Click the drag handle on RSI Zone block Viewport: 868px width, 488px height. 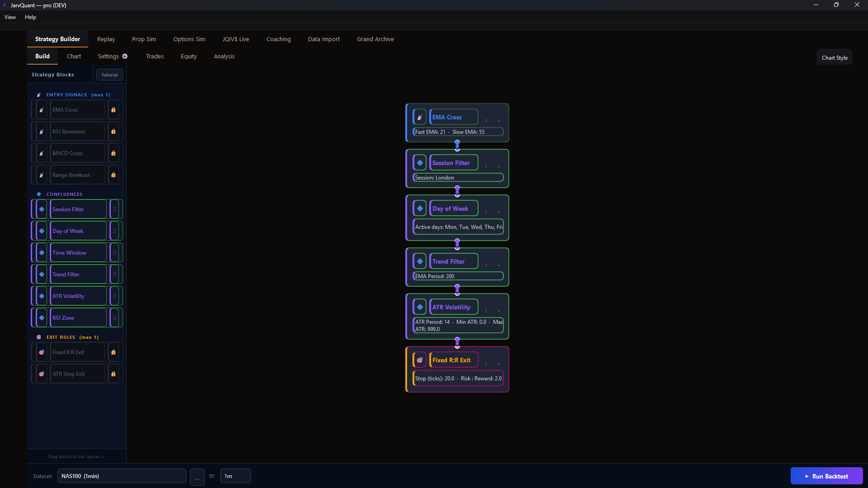coord(114,318)
